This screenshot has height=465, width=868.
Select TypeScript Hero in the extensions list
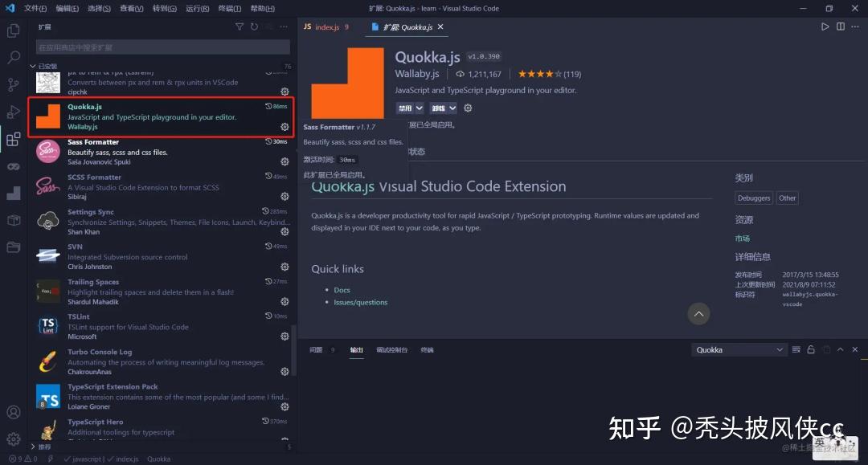(161, 429)
